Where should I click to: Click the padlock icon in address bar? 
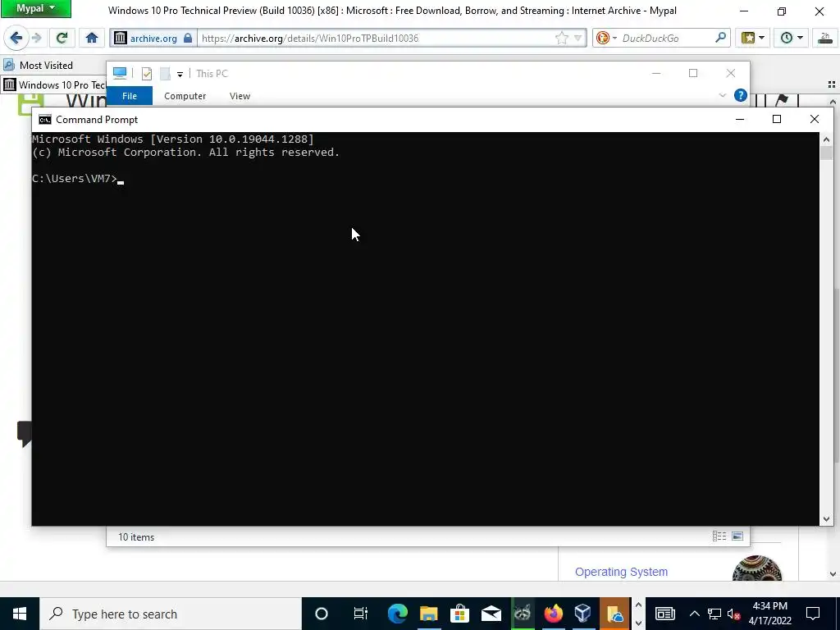click(x=188, y=38)
